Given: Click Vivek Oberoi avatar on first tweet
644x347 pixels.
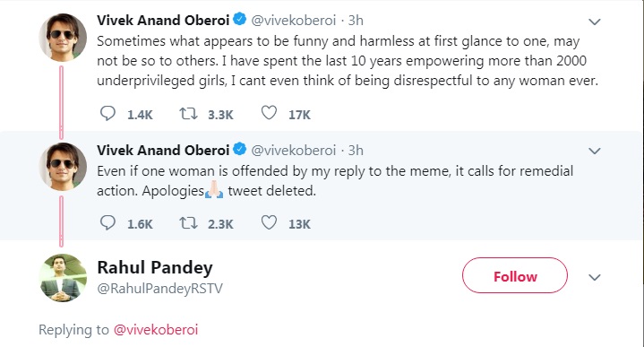Looking at the screenshot, I should (x=63, y=38).
